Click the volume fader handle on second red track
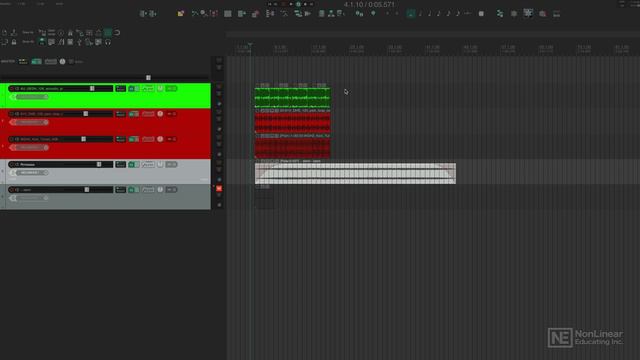640x360 pixels. pyautogui.click(x=84, y=139)
